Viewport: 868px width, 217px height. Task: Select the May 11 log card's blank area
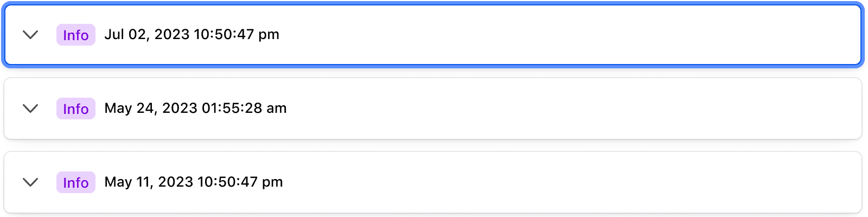pyautogui.click(x=542, y=182)
